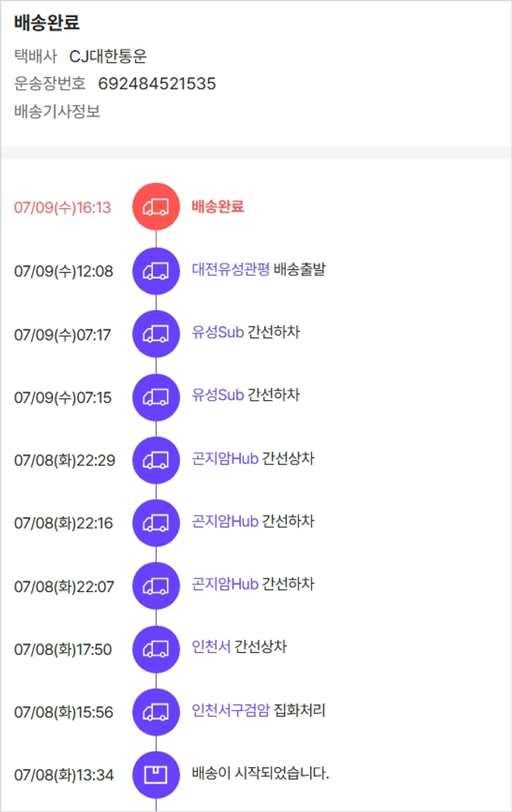Click truck icon beside 인천서구검암 집화처리

[156, 712]
